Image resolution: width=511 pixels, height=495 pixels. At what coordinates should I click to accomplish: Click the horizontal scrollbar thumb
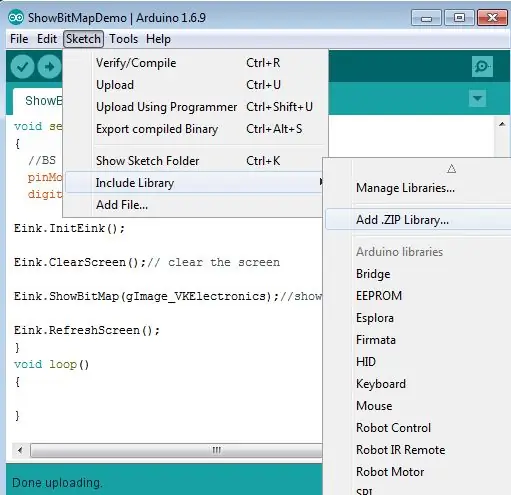click(177, 450)
